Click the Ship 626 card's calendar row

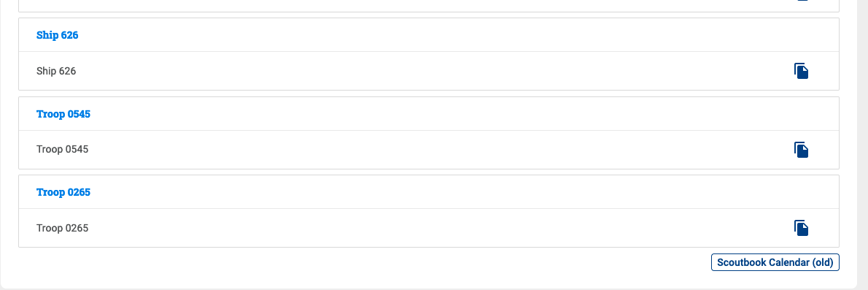click(x=429, y=71)
